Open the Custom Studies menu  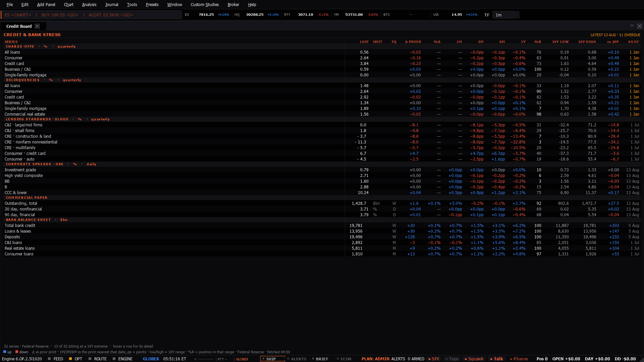pos(205,4)
